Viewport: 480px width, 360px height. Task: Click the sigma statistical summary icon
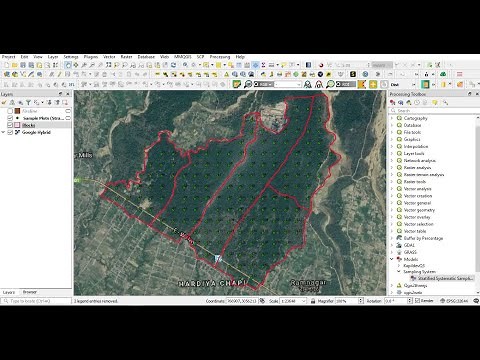point(263,65)
